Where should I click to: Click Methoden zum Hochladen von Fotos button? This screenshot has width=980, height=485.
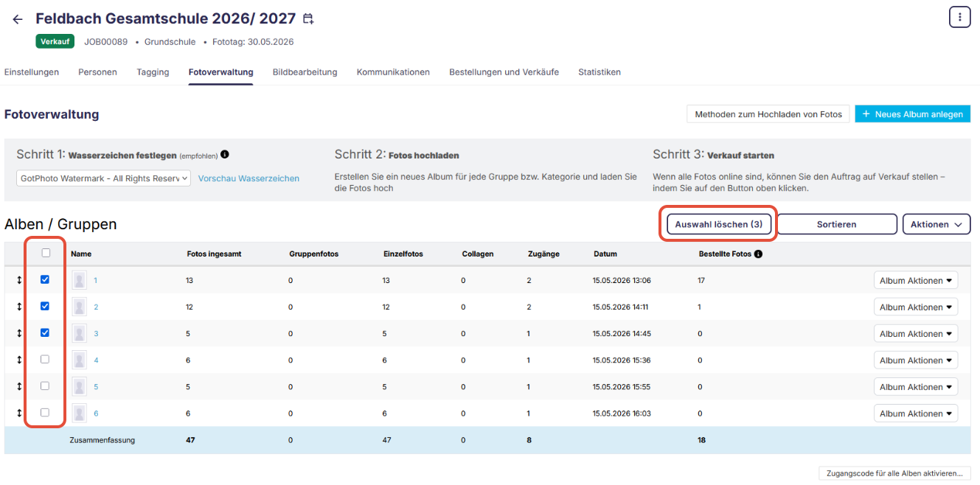(768, 114)
